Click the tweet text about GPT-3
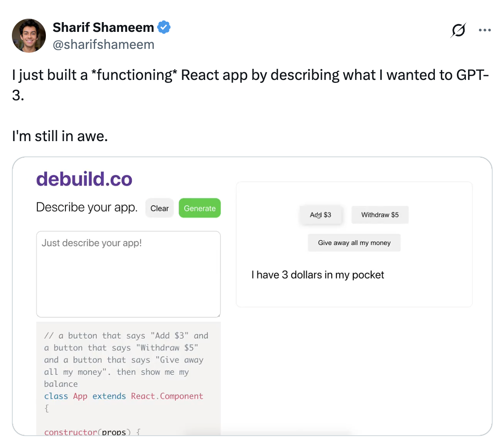Image resolution: width=502 pixels, height=448 pixels. tap(250, 85)
